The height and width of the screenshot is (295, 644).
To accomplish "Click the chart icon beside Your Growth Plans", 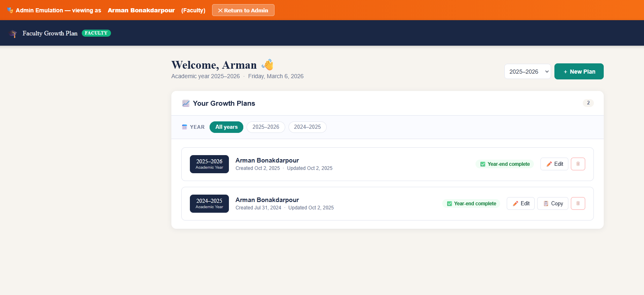I will click(186, 103).
